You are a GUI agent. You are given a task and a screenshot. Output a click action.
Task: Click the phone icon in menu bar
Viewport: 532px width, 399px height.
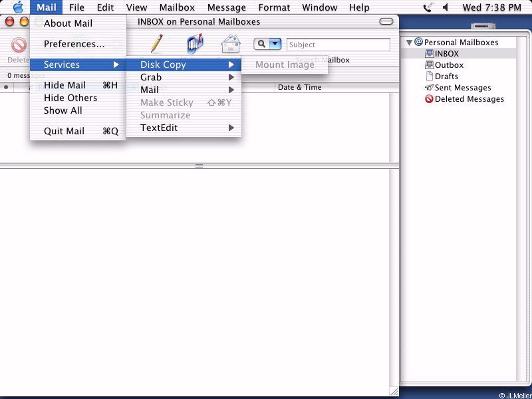(428, 7)
